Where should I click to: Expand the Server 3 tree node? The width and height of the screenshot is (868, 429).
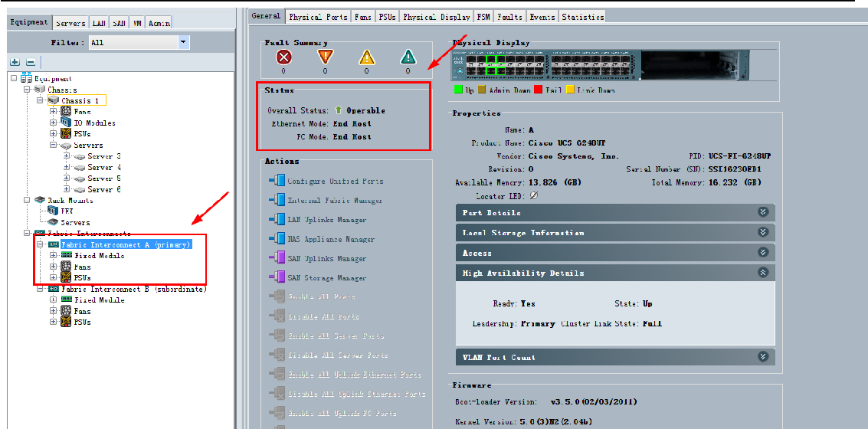[x=67, y=156]
